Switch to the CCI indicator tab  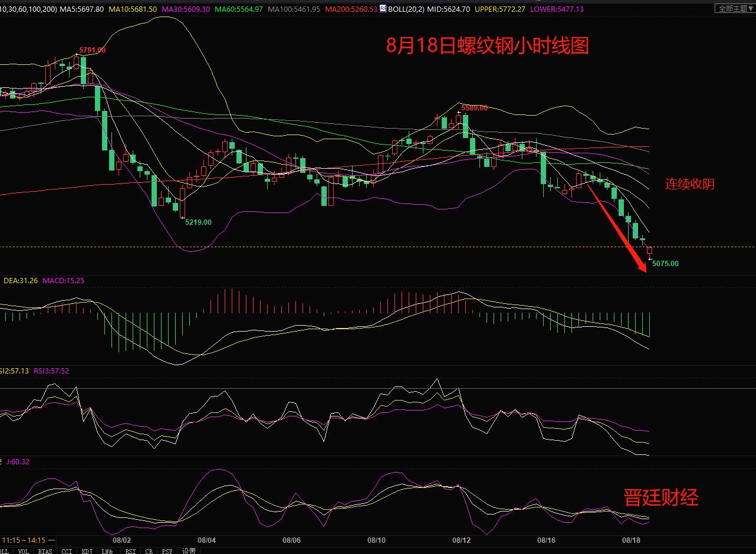[67, 550]
